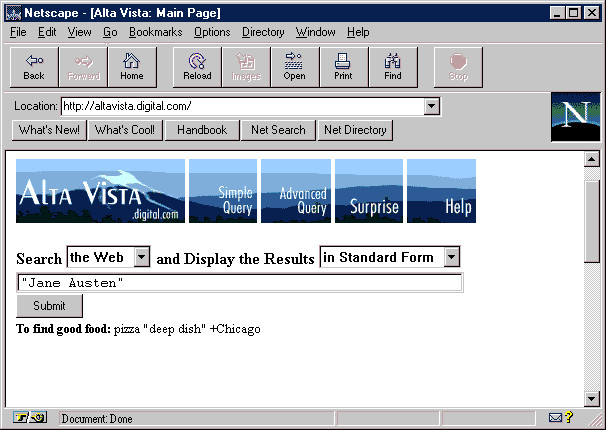
Task: Click the vertical scrollbar down arrow
Action: [x=591, y=398]
